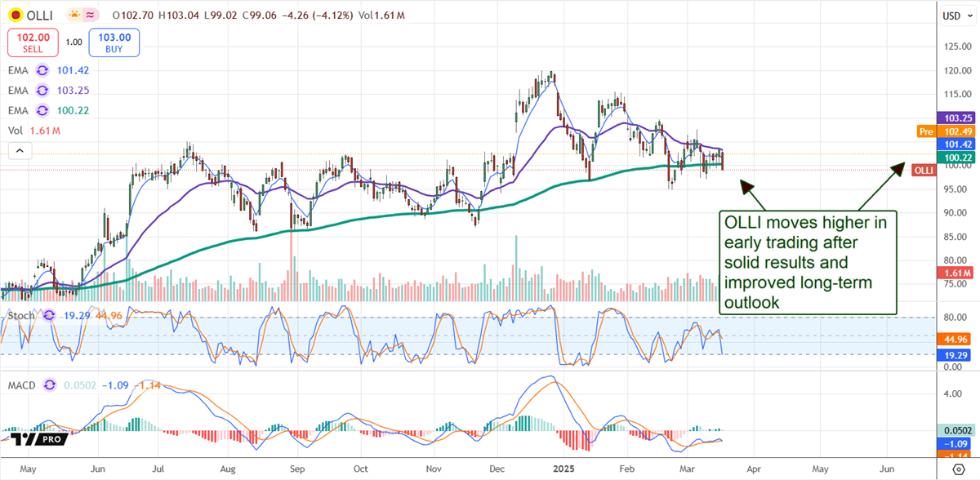This screenshot has width=980, height=480.
Task: Open chart settings gear at bottom right
Action: click(960, 469)
